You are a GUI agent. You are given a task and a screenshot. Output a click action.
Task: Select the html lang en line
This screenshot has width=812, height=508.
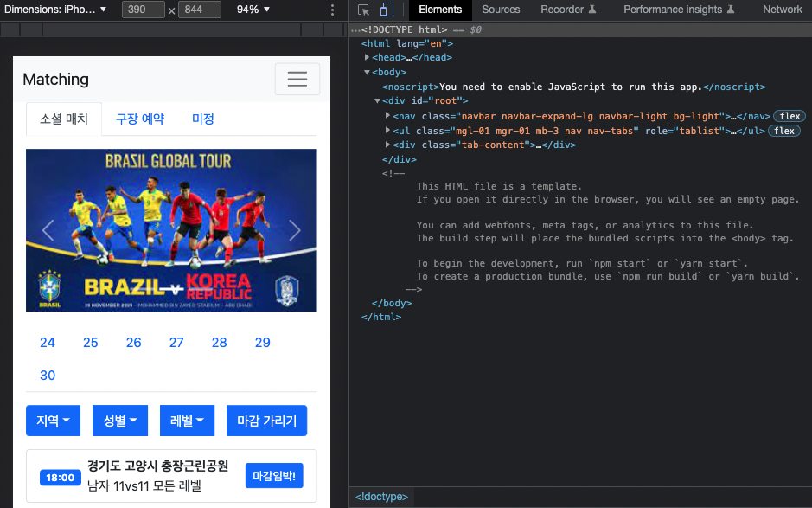pyautogui.click(x=407, y=43)
